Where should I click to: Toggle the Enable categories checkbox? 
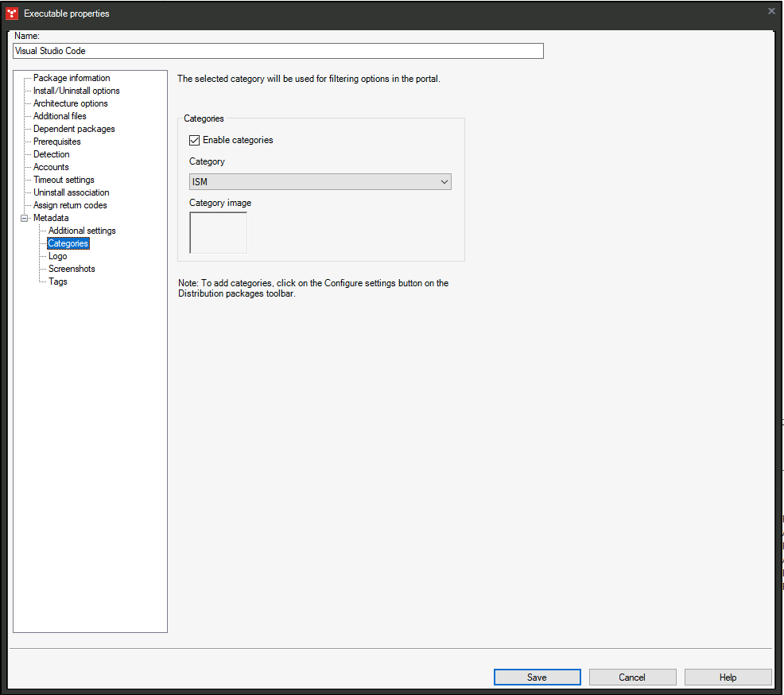tap(195, 141)
